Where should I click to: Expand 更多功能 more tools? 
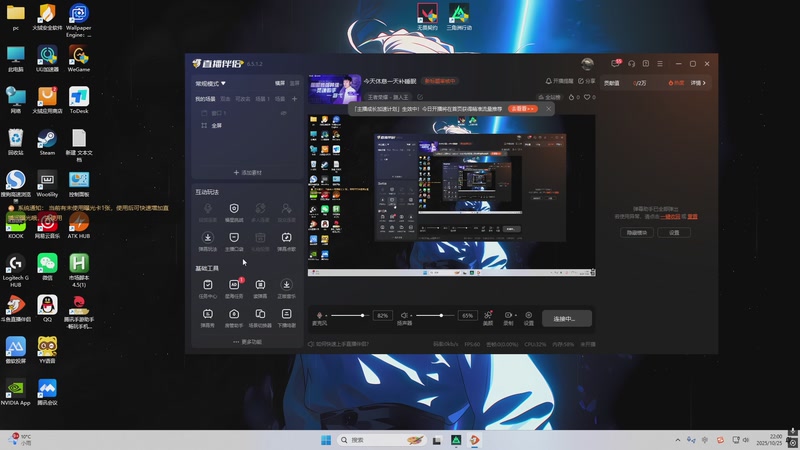pyautogui.click(x=247, y=342)
